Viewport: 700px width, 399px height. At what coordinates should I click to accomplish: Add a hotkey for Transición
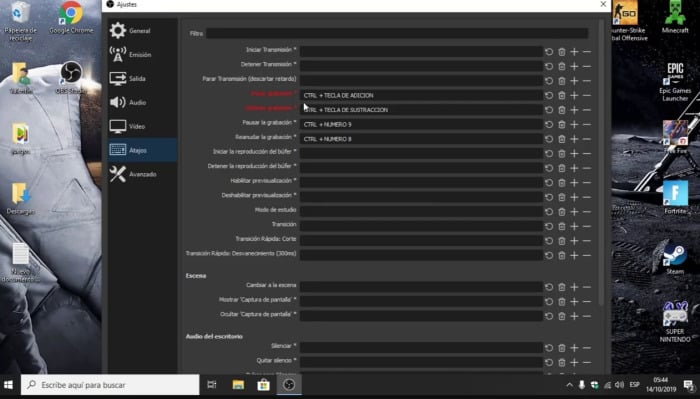coord(574,226)
